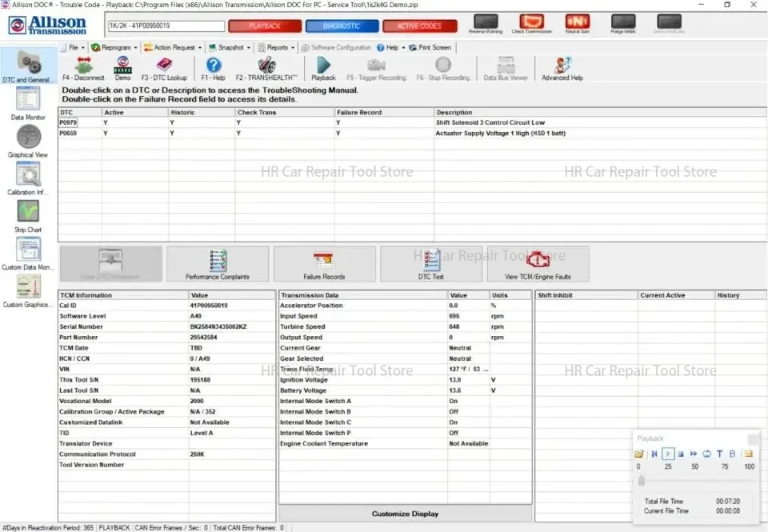Viewport: 768px width, 532px height.
Task: Click the Customize Display button
Action: coord(404,514)
